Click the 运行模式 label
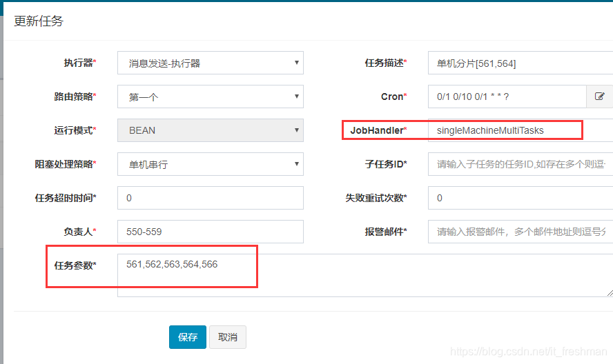This screenshot has width=613, height=364. click(75, 130)
